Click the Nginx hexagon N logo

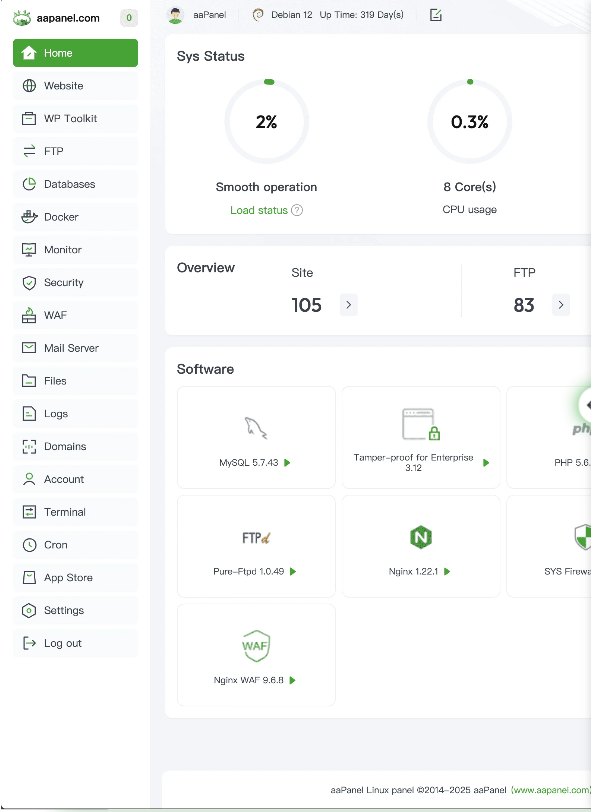[x=421, y=537]
